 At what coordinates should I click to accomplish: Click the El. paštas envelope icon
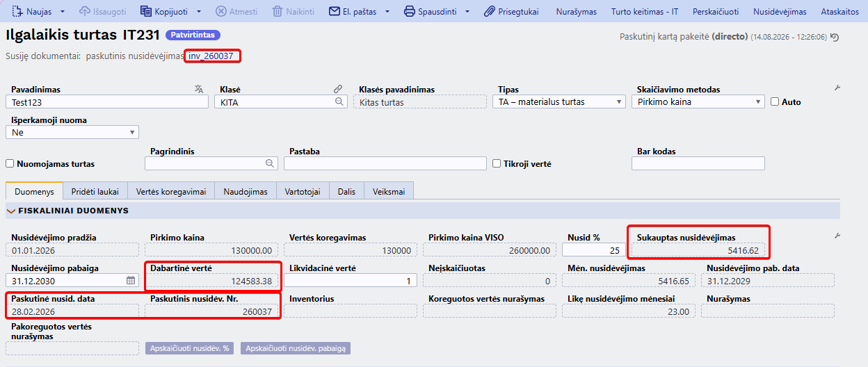tap(334, 12)
